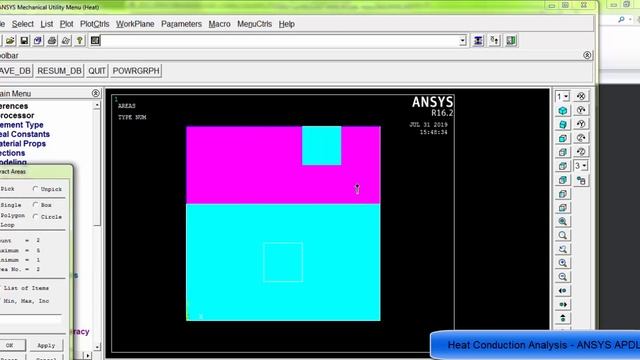Image resolution: width=640 pixels, height=360 pixels.
Task: Select the Box picking radio button
Action: pos(36,204)
